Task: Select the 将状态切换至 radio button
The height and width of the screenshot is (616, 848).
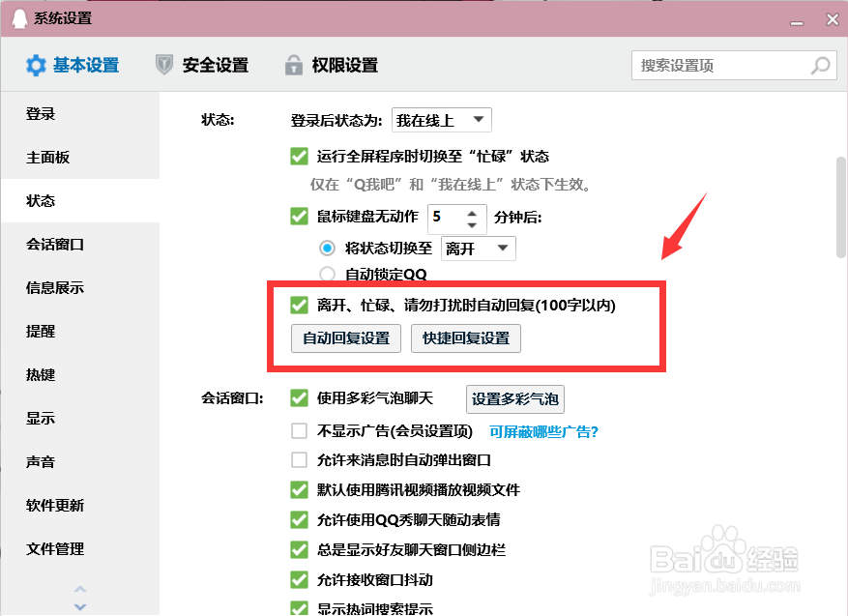Action: (328, 248)
